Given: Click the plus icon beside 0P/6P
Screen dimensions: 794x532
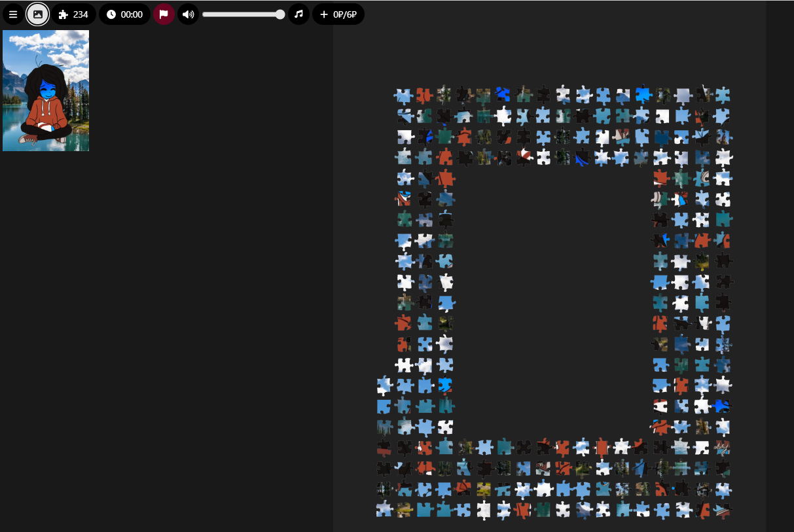Looking at the screenshot, I should coord(323,14).
